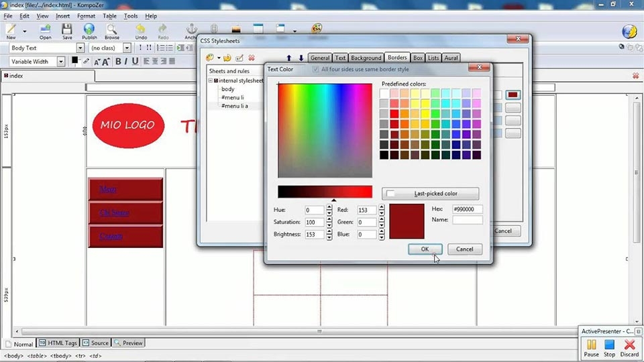Click the align left icon
The width and height of the screenshot is (644, 362).
146,62
